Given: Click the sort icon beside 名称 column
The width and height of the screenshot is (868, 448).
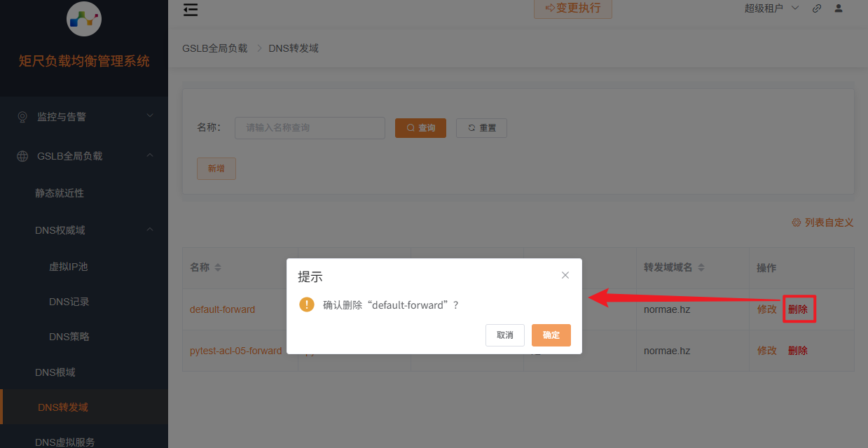Looking at the screenshot, I should (x=218, y=268).
